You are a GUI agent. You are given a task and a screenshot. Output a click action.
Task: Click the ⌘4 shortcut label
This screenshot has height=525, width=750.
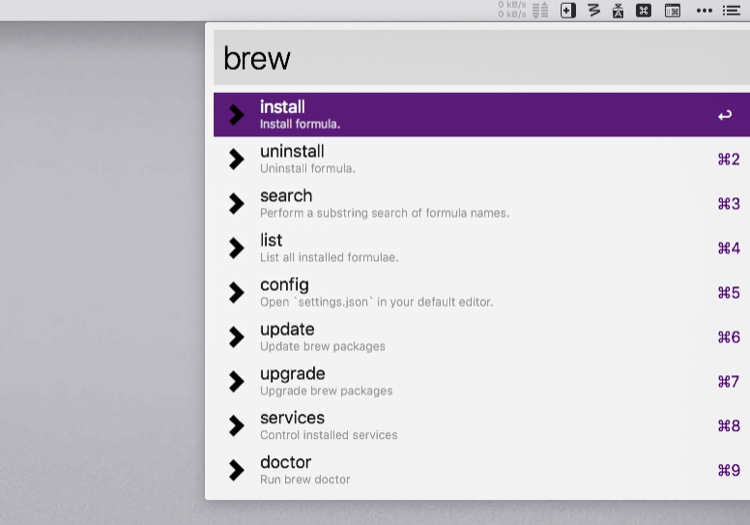click(729, 248)
